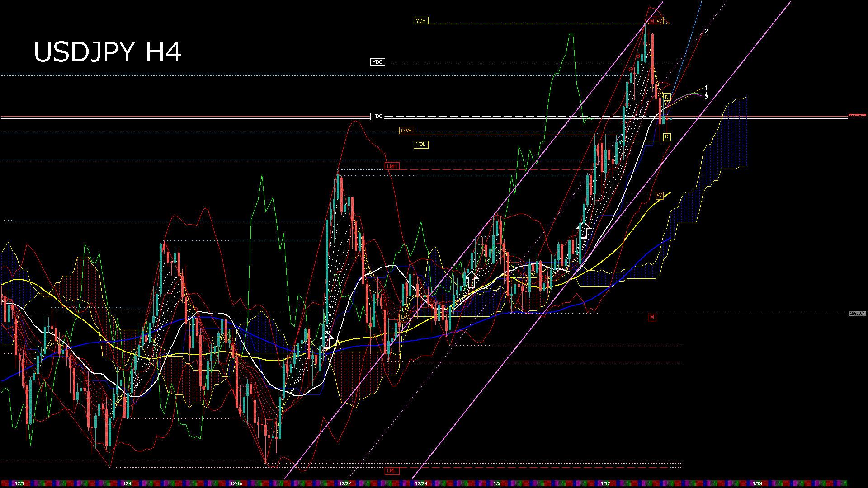The image size is (868, 488).
Task: Click the orange W box beside YDH line
Action: coord(660,21)
